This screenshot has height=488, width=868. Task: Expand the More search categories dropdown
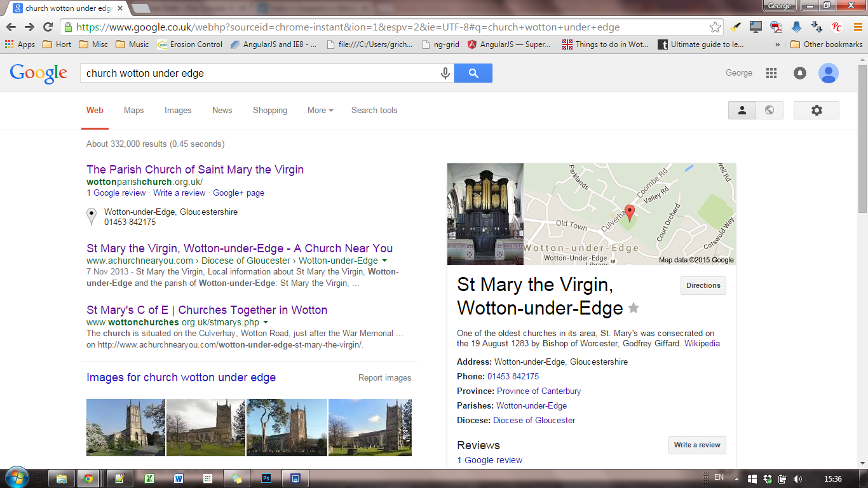pyautogui.click(x=320, y=110)
